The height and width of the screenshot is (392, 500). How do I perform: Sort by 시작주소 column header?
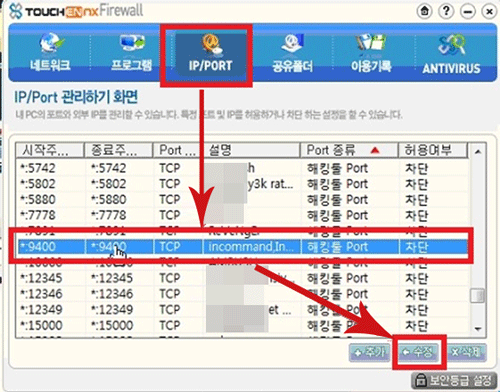coord(50,150)
